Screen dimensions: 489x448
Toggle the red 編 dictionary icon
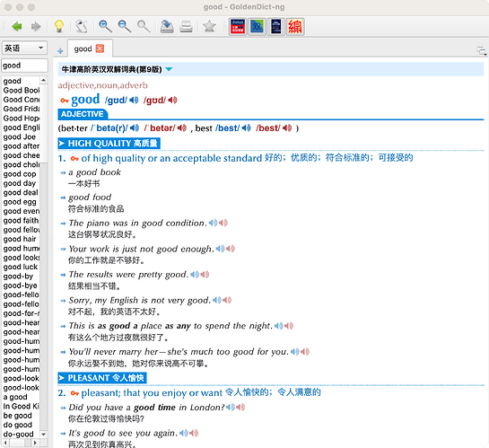(295, 27)
